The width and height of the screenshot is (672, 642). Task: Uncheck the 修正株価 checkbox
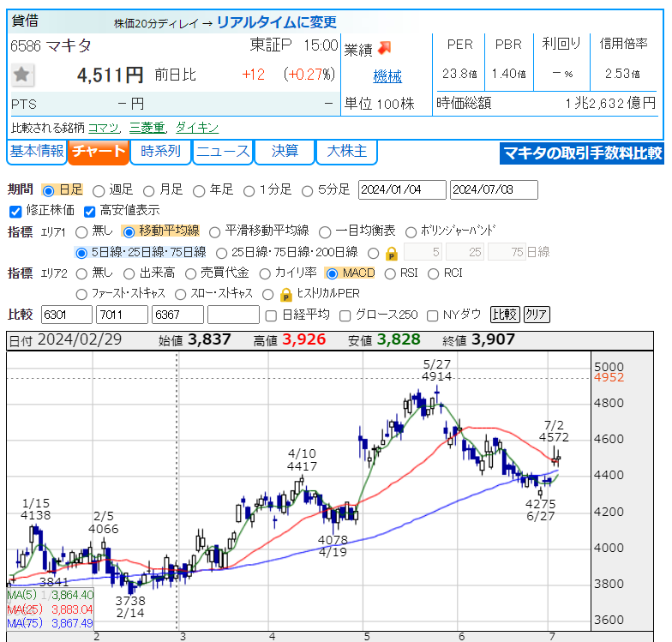(x=15, y=211)
